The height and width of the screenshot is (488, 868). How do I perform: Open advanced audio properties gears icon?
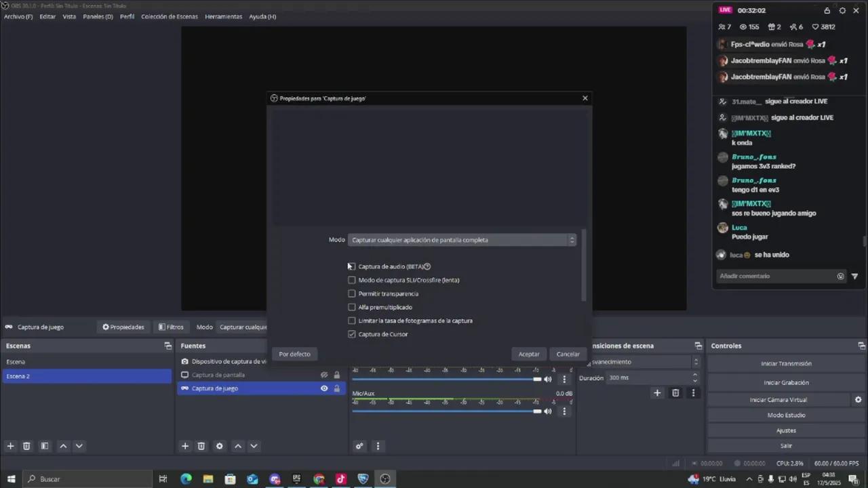(x=359, y=446)
